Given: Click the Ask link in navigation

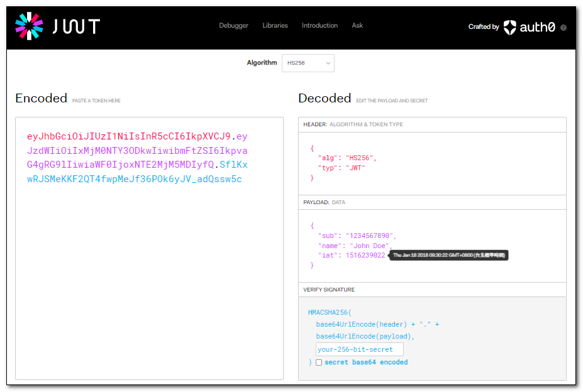Looking at the screenshot, I should coord(357,26).
